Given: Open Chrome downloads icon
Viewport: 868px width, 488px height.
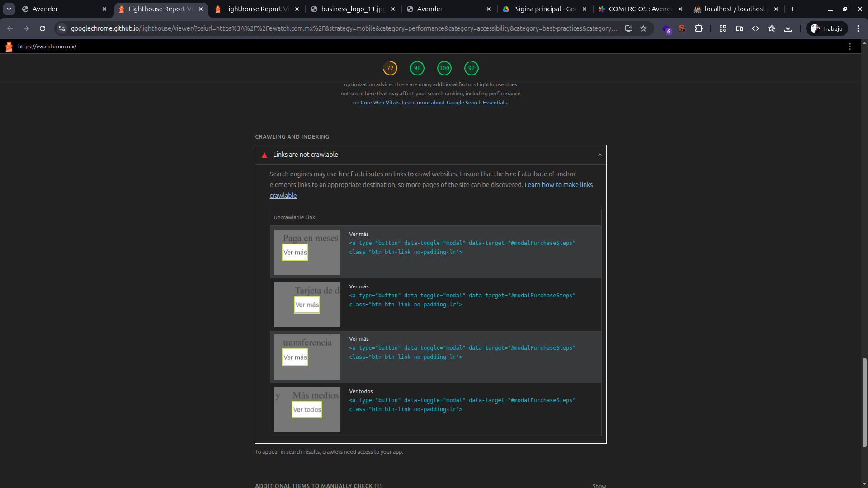Looking at the screenshot, I should [x=788, y=28].
